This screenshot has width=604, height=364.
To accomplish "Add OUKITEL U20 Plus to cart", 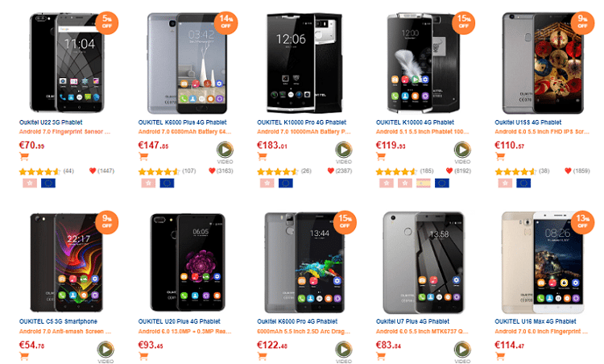I will 143,356.
